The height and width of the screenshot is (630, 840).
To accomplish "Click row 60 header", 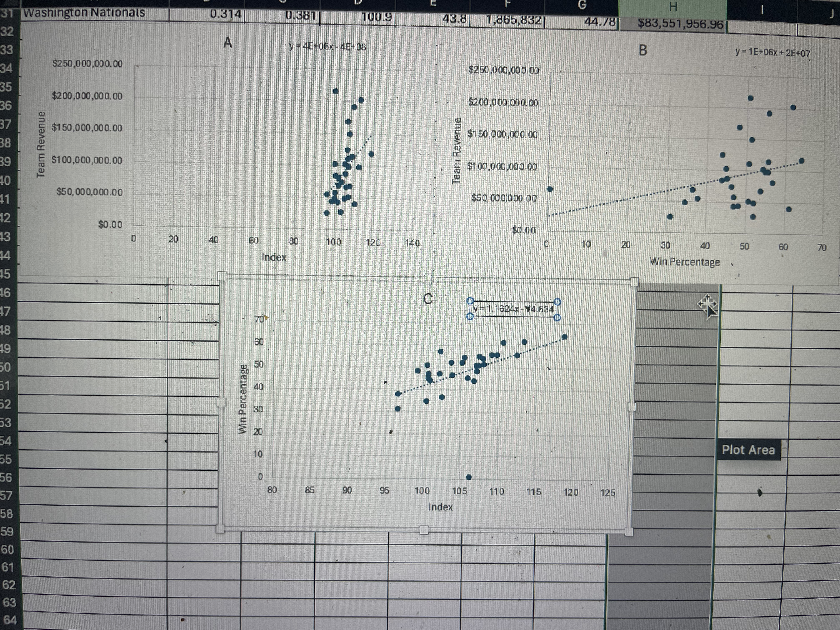I will click(x=7, y=549).
